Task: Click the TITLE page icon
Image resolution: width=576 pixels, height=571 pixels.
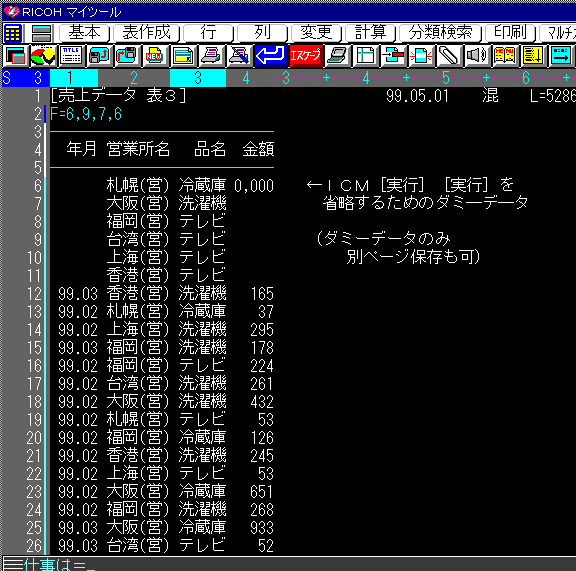Action: [x=71, y=56]
